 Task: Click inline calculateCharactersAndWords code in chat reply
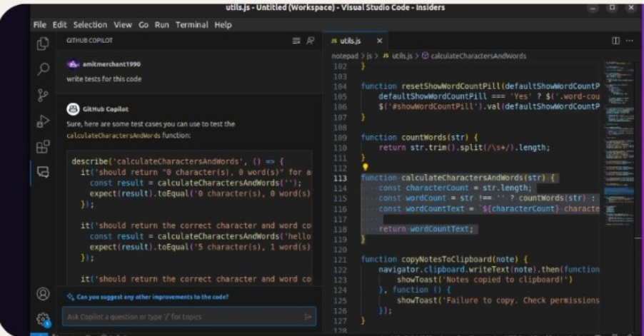[x=114, y=136]
